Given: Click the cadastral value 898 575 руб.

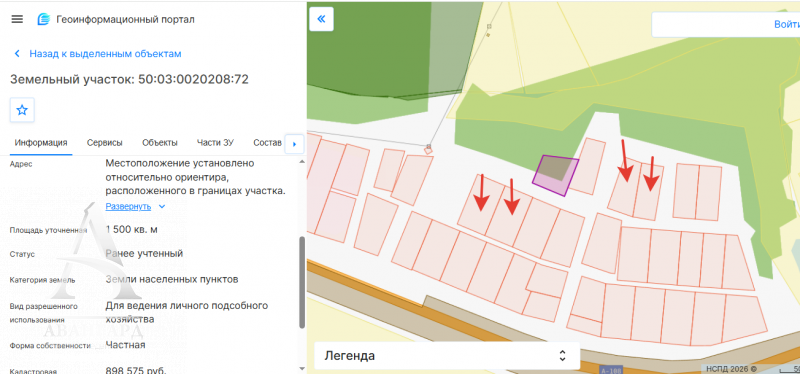Looking at the screenshot, I should 136,370.
